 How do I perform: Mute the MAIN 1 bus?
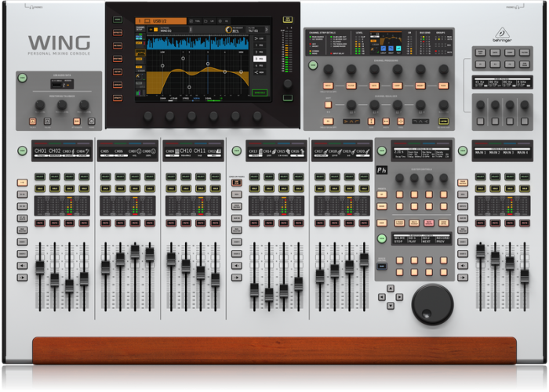pyautogui.click(x=480, y=223)
